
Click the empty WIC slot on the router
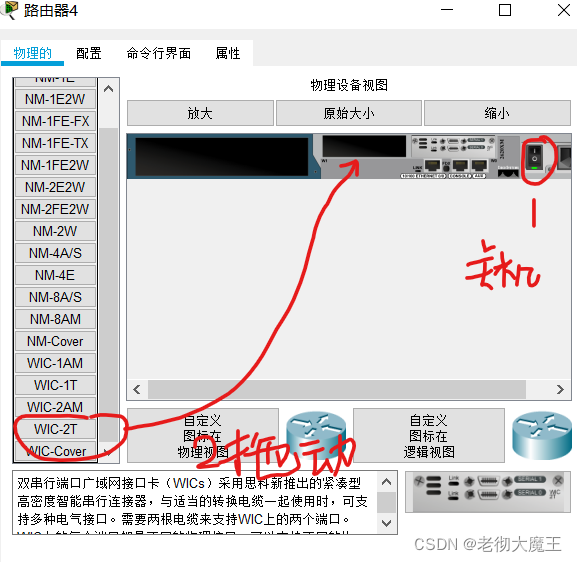364,146
